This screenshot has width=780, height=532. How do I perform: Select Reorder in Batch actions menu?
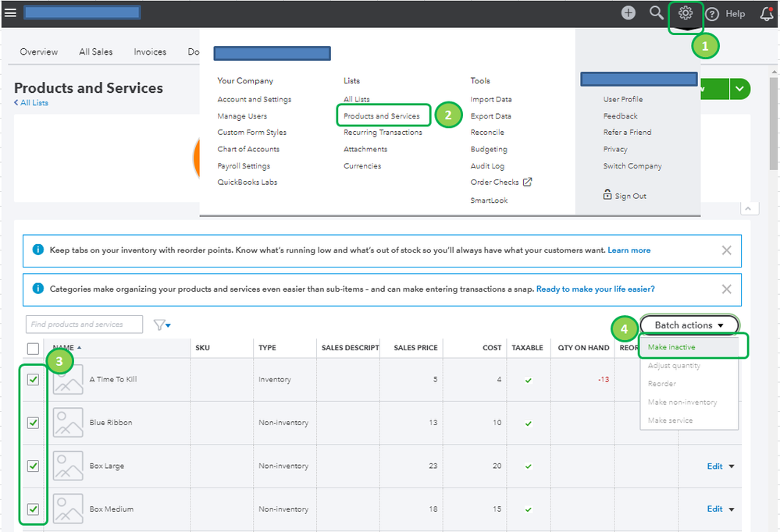[x=661, y=384]
